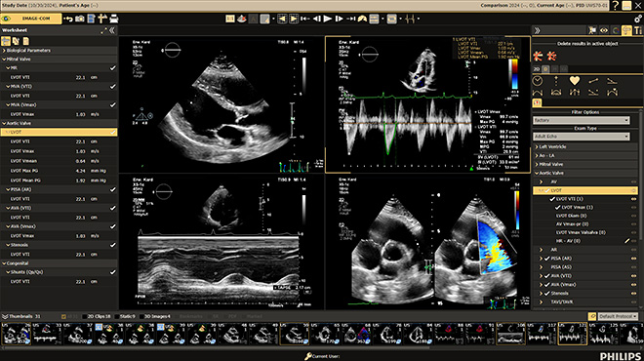Toggle visibility eye for AVA (VTI) row
This screenshot has width=644, height=361.
[633, 276]
